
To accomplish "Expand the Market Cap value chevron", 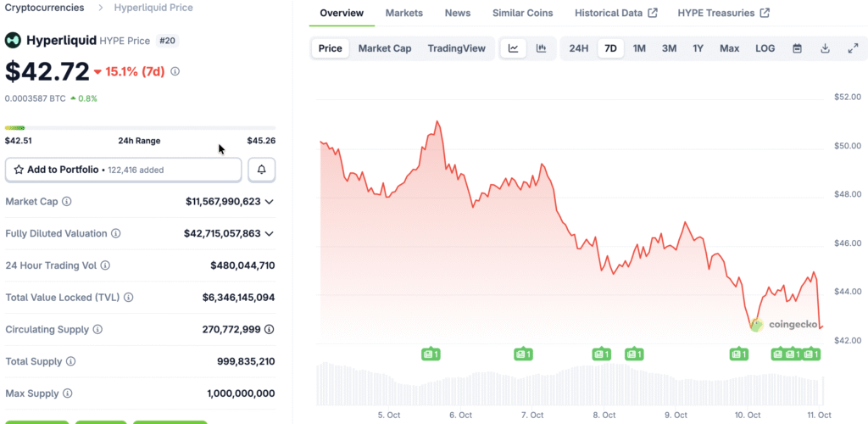I will click(x=270, y=202).
